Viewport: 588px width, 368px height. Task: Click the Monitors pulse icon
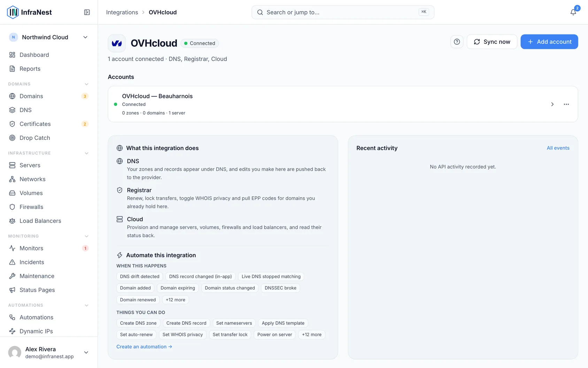(x=12, y=248)
